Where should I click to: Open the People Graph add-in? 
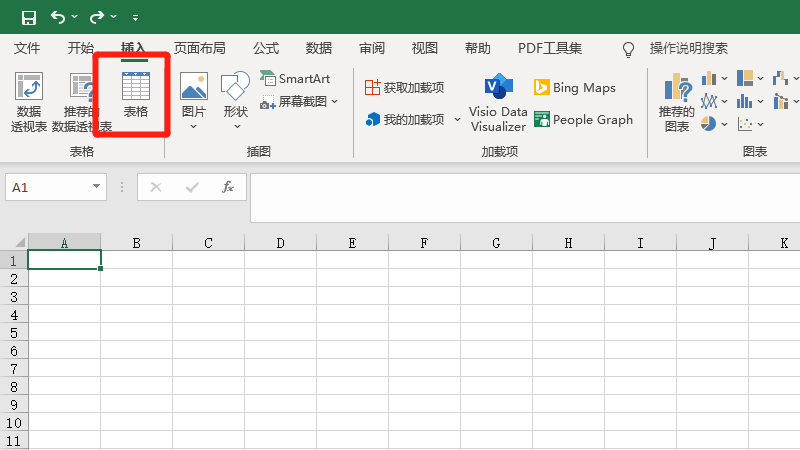583,120
